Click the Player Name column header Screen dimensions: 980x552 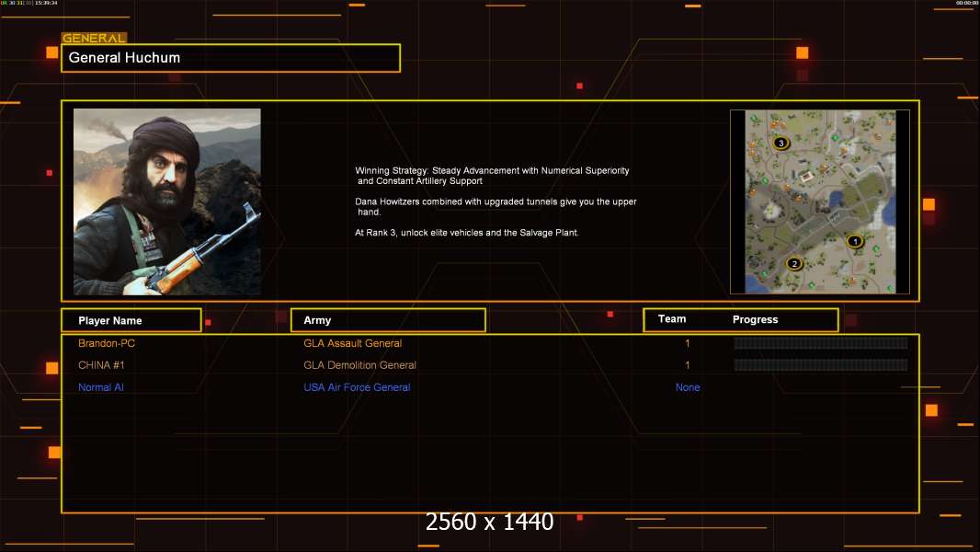(x=131, y=320)
